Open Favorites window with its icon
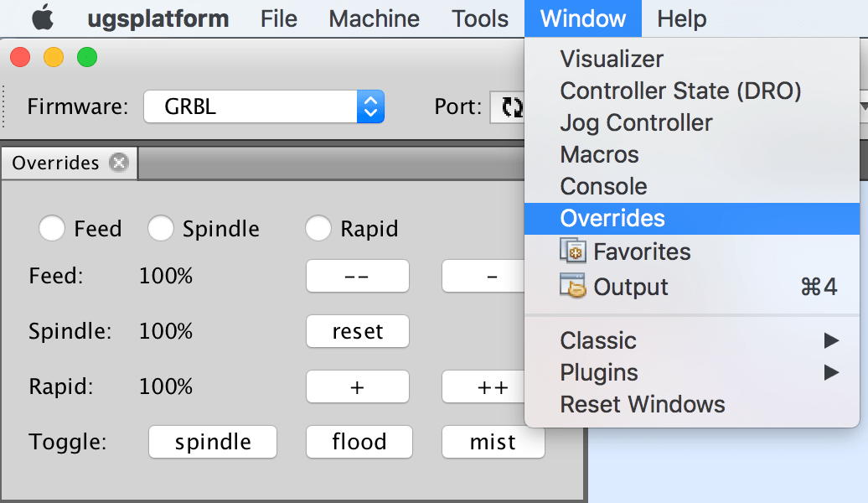 click(x=572, y=251)
